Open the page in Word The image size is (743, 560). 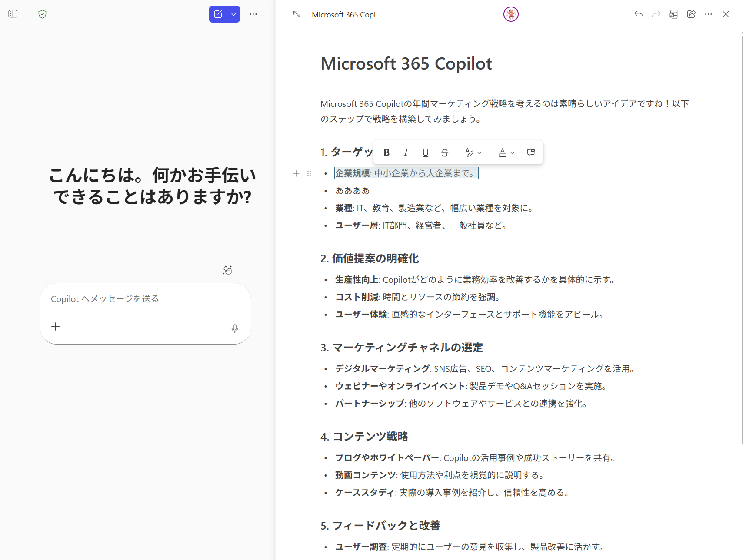point(673,14)
